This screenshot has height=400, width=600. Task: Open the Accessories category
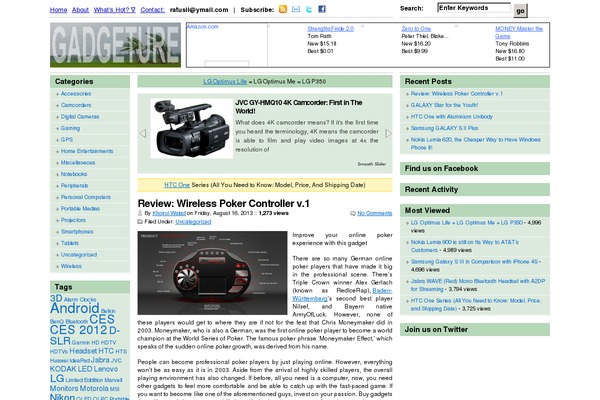click(x=76, y=94)
